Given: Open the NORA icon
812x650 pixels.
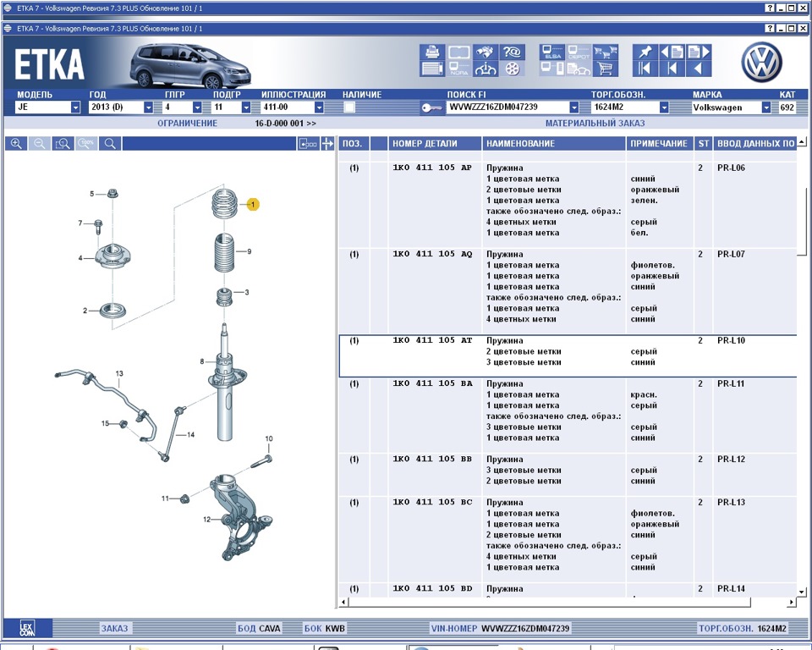Looking at the screenshot, I should (x=458, y=69).
